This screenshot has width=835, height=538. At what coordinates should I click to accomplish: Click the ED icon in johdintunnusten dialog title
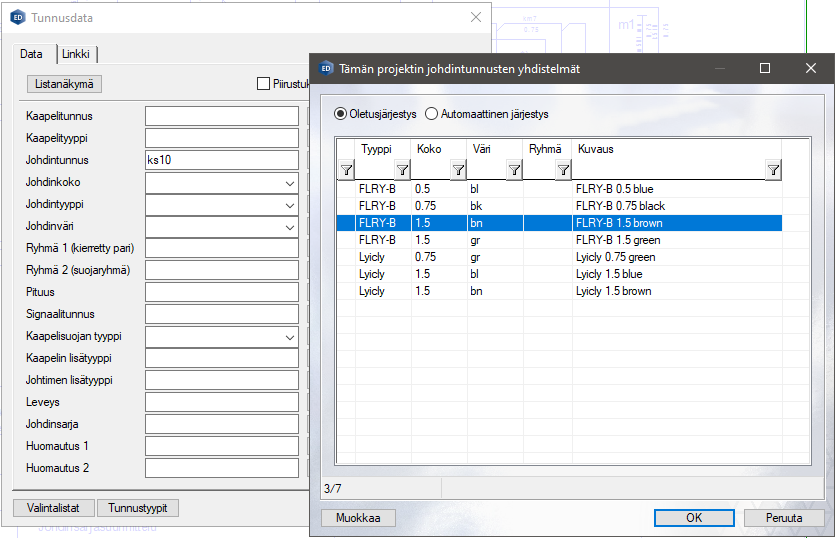tap(326, 69)
